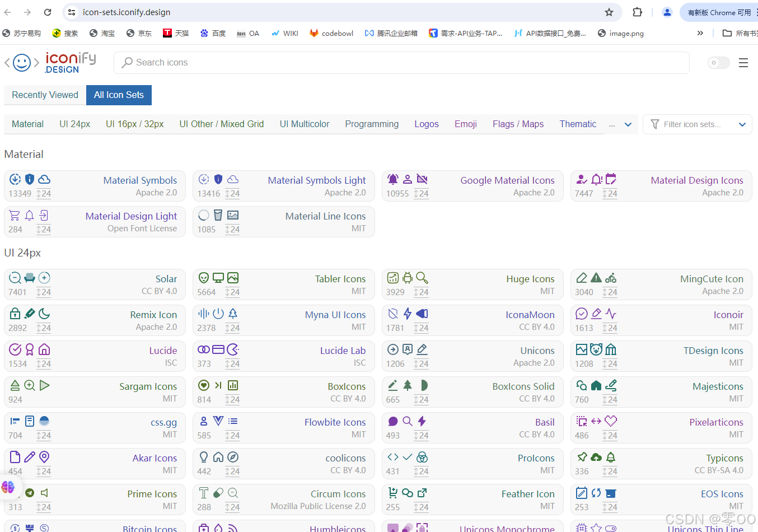Select the Programming category tab
The image size is (758, 532).
[x=372, y=124]
